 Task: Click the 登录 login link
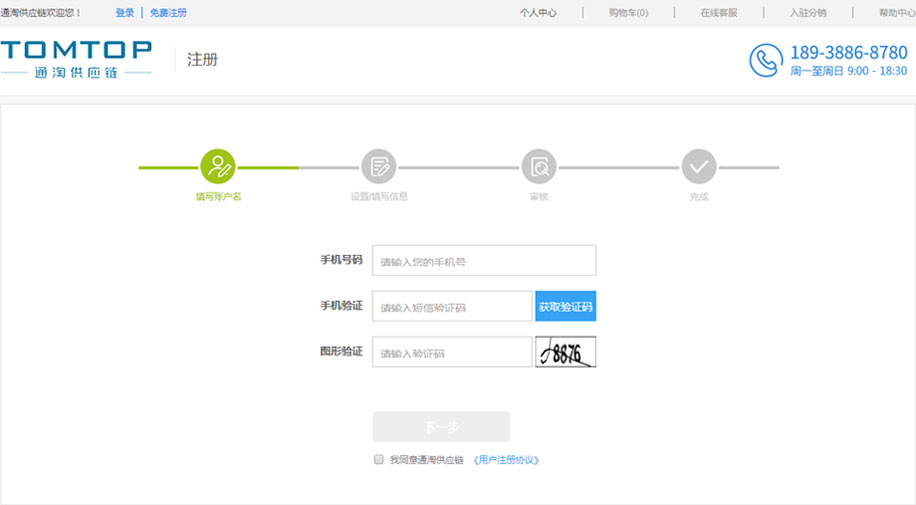click(124, 13)
